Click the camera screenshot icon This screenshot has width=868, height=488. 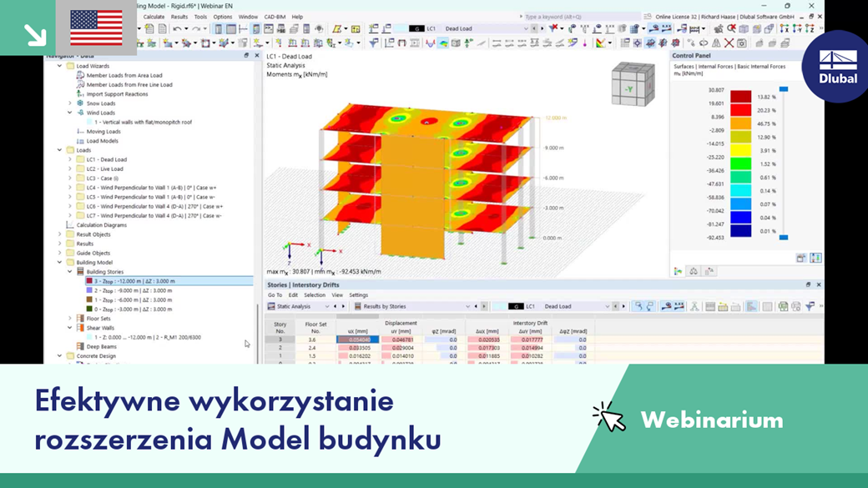[742, 43]
